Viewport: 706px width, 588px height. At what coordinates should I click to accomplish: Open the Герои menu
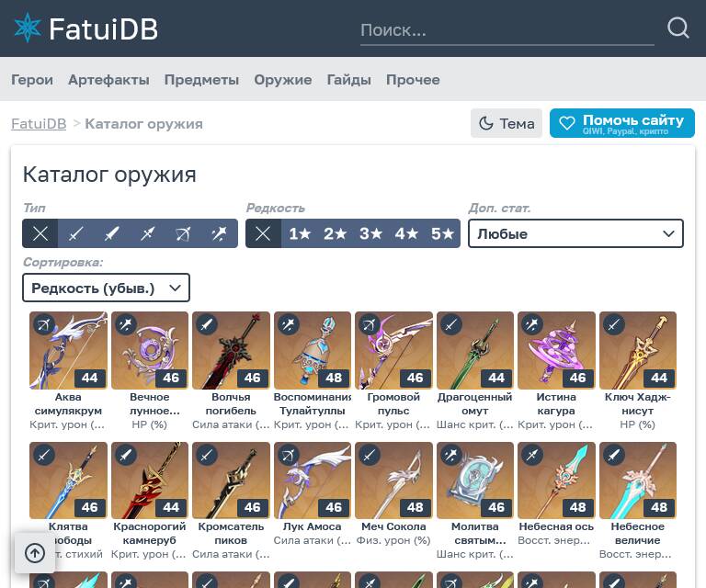pyautogui.click(x=32, y=80)
